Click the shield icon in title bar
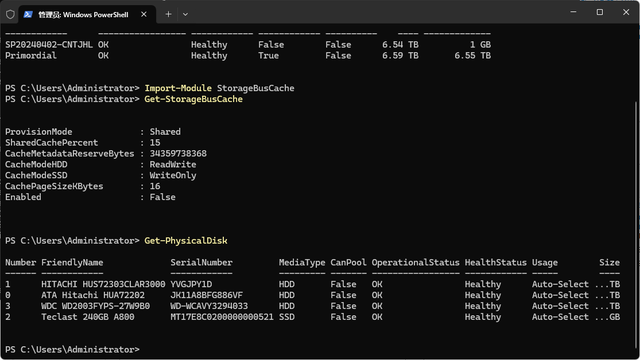Viewport: 640px width, 360px height. (10, 15)
